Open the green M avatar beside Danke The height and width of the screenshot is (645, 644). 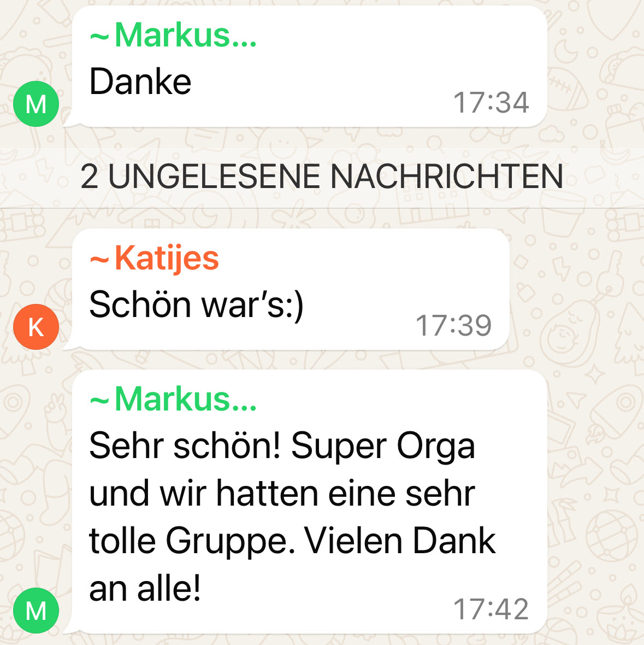pyautogui.click(x=36, y=104)
